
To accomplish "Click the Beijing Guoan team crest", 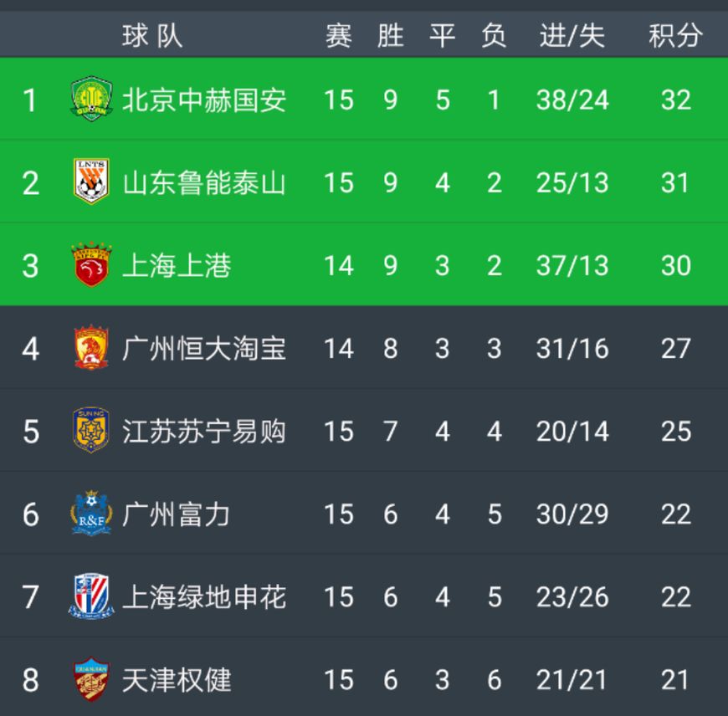I will pyautogui.click(x=91, y=100).
